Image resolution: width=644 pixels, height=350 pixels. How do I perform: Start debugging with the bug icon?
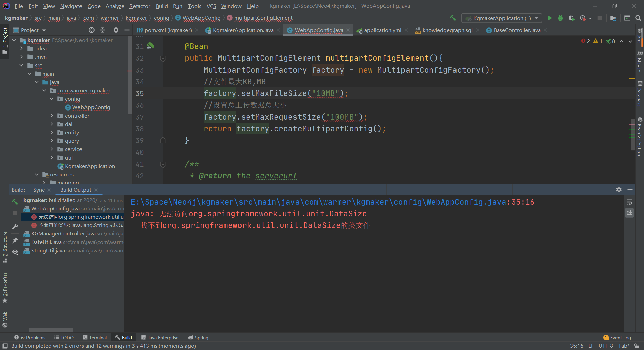[x=560, y=18]
